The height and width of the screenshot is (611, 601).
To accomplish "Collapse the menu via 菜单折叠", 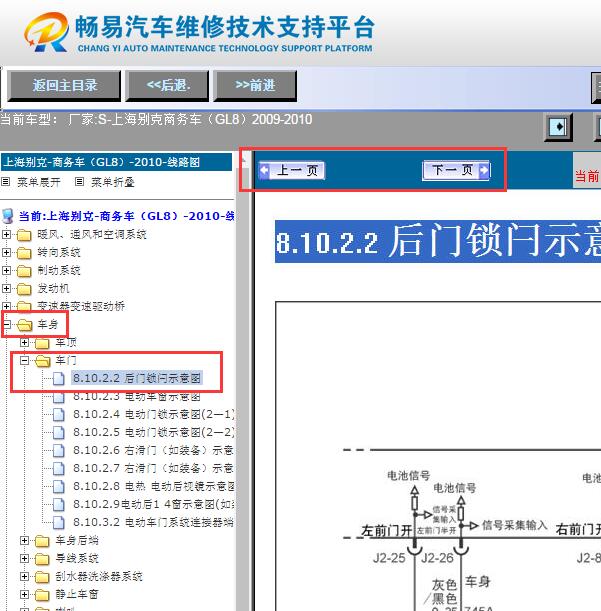I will [x=113, y=182].
